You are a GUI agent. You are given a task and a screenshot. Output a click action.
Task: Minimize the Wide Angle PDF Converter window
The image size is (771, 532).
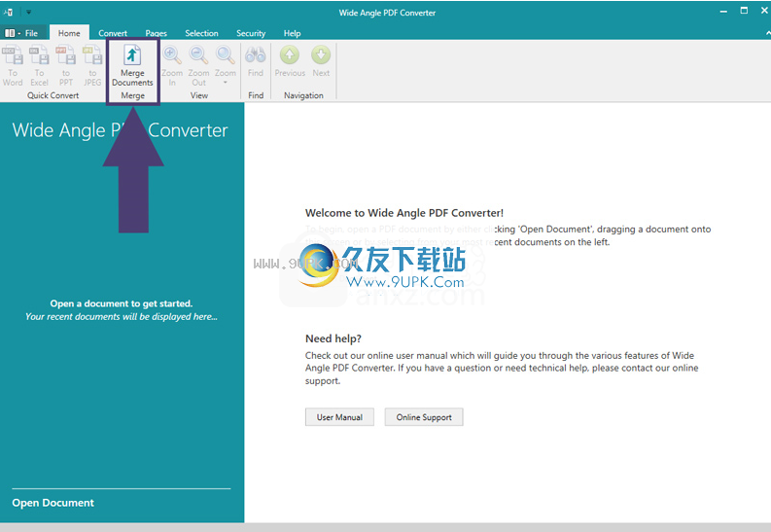coord(723,12)
